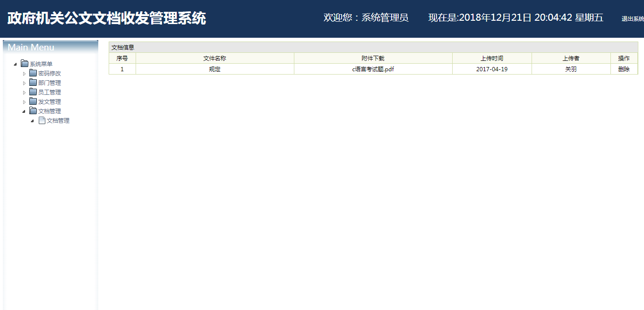Image resolution: width=644 pixels, height=310 pixels.
Task: Click the 部门管理 folder icon
Action: 33,83
